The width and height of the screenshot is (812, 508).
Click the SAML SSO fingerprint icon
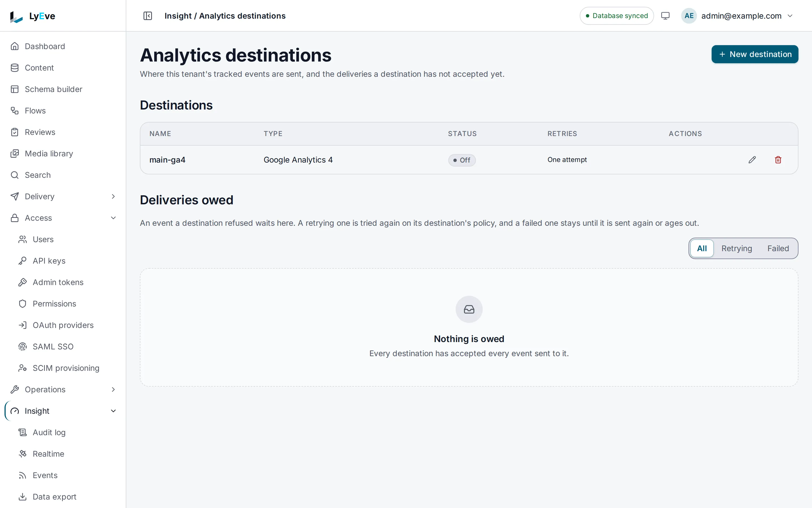click(x=23, y=346)
